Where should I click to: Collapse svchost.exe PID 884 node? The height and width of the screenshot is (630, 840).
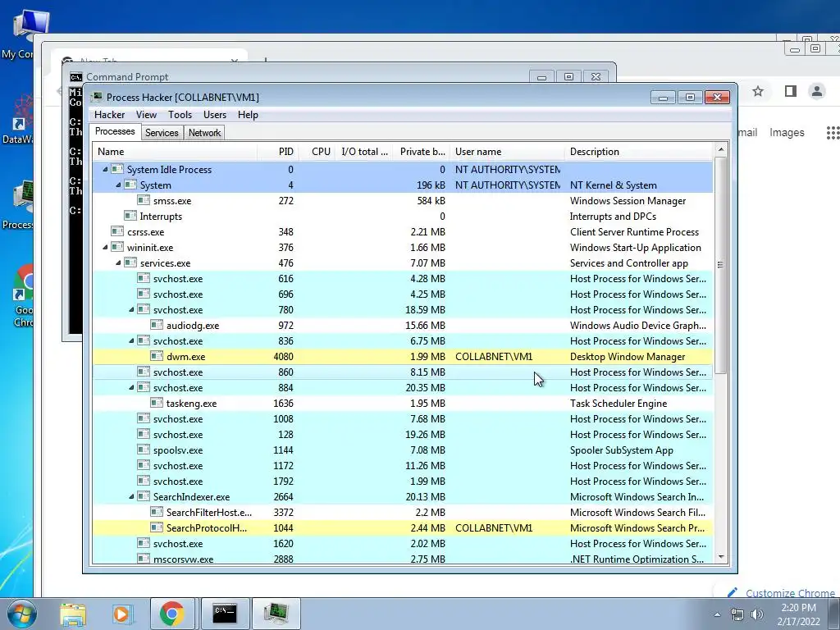click(131, 387)
